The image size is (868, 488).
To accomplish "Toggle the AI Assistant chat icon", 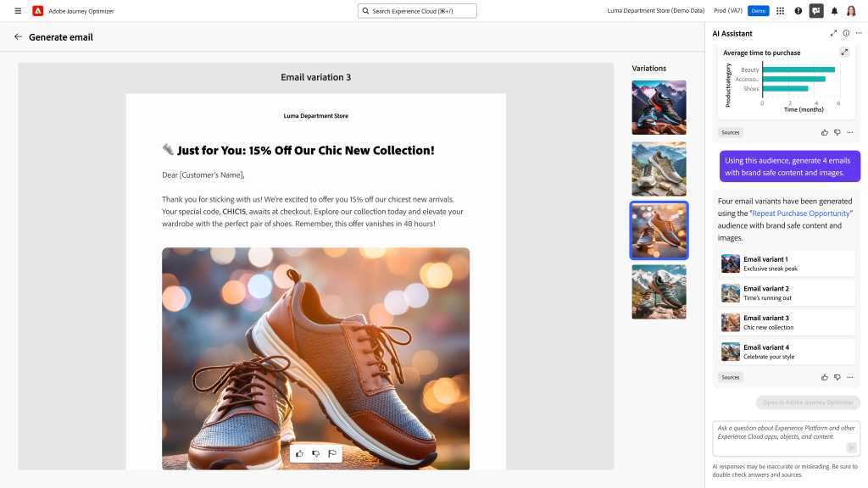I will tap(816, 10).
